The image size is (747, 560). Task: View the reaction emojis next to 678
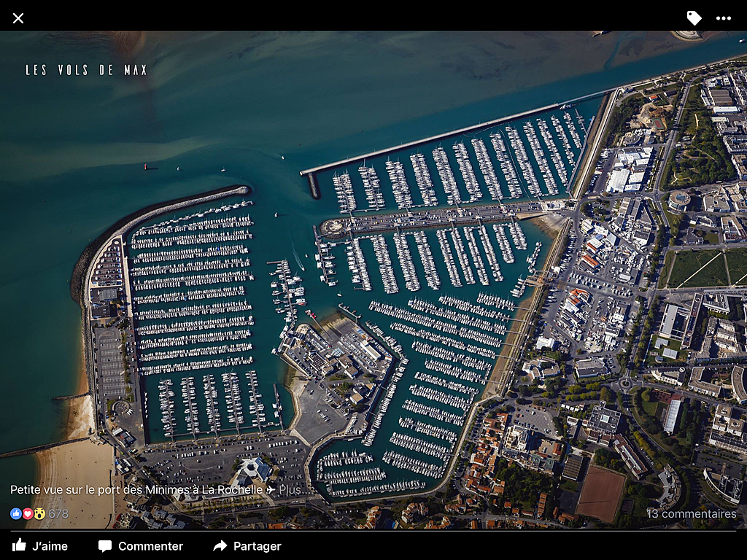tap(28, 513)
